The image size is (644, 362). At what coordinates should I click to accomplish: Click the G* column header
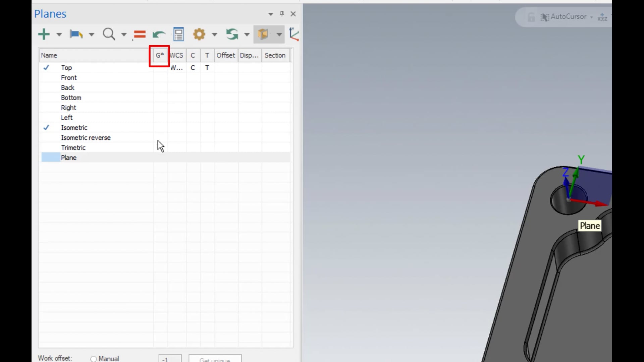(159, 55)
